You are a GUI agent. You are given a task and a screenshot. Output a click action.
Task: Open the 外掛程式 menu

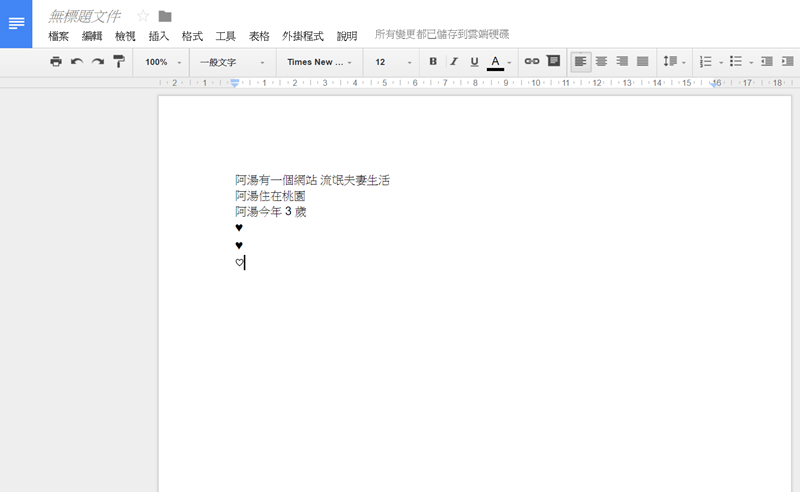(x=303, y=36)
